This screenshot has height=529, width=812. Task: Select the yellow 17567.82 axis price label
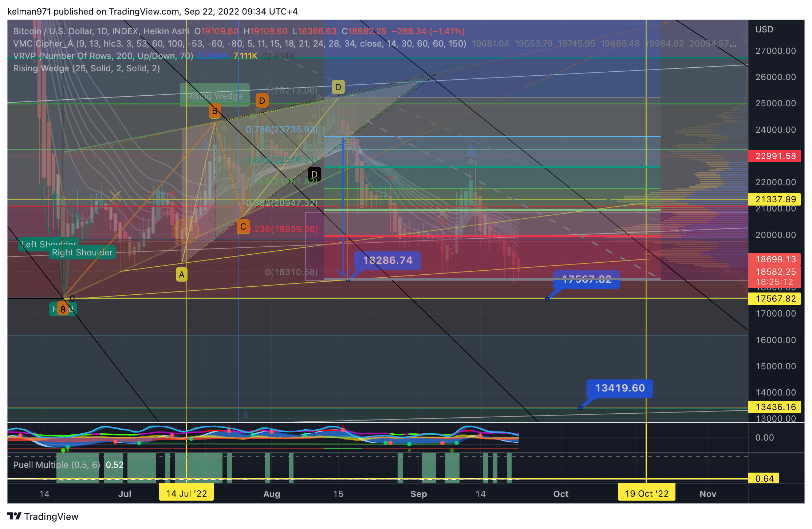click(774, 299)
